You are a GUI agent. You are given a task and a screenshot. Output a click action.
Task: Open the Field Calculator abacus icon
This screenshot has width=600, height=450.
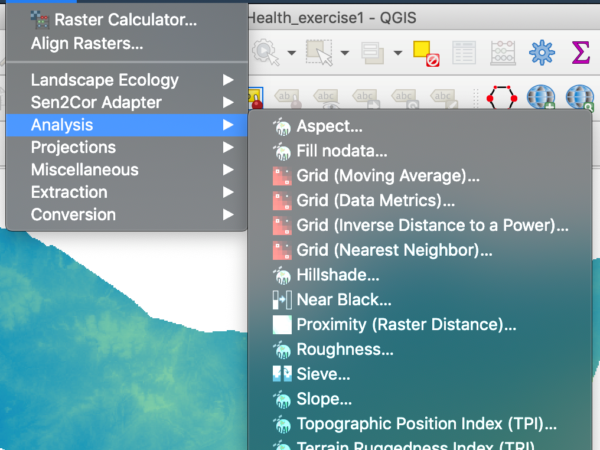pyautogui.click(x=503, y=53)
